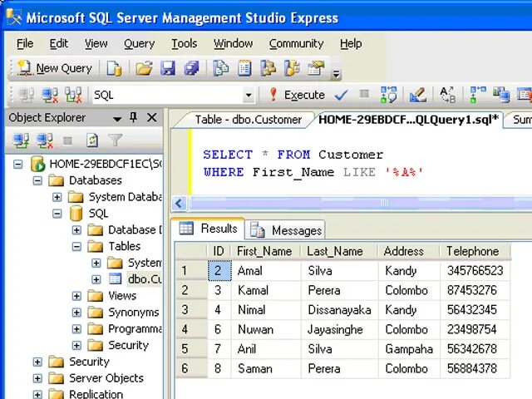The height and width of the screenshot is (399, 532).
Task: Parse the query with the checkmark icon
Action: tap(341, 95)
